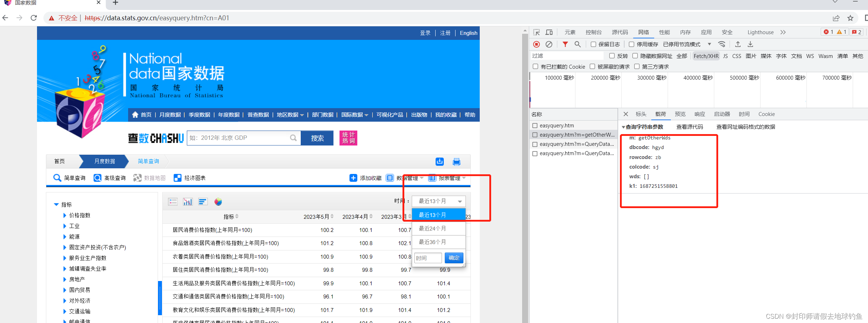Viewport: 868px width, 323px height.
Task: Select the Fetch/XHR filter button
Action: (706, 56)
